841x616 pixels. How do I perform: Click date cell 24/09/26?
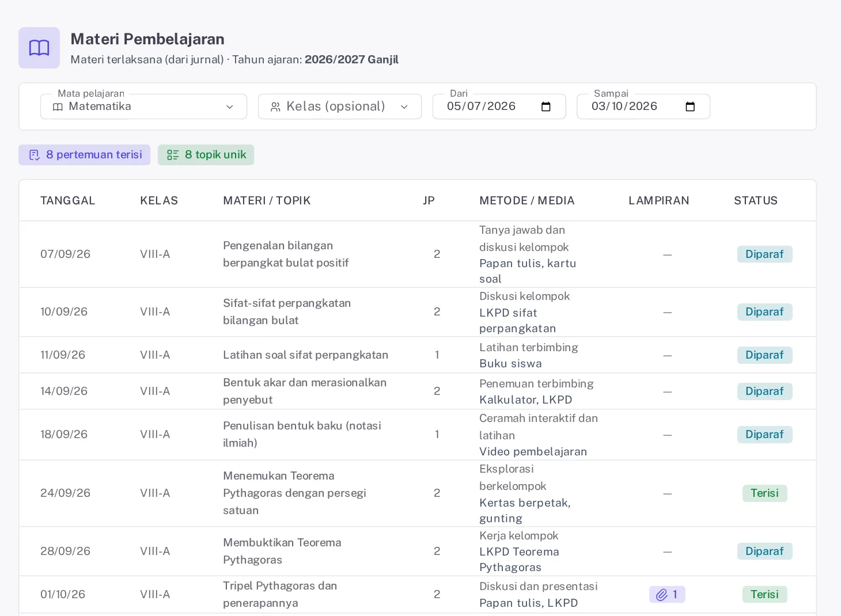click(x=66, y=493)
